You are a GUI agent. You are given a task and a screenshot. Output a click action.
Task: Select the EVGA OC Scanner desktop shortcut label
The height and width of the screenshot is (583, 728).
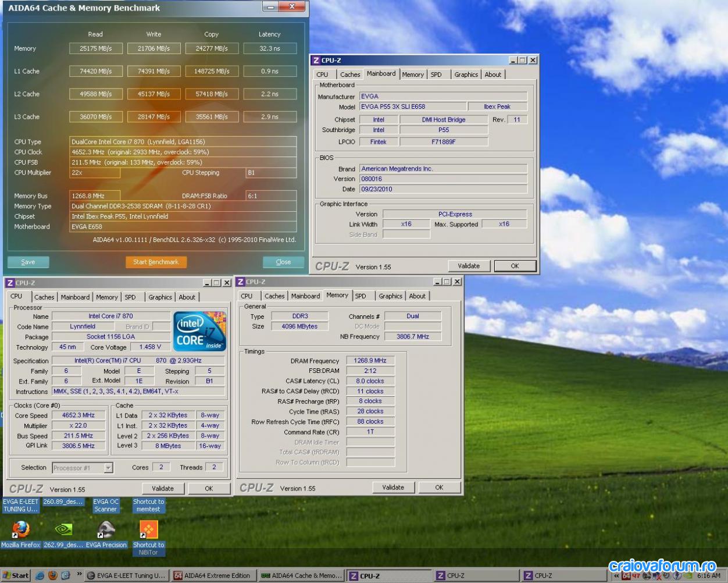(x=106, y=505)
